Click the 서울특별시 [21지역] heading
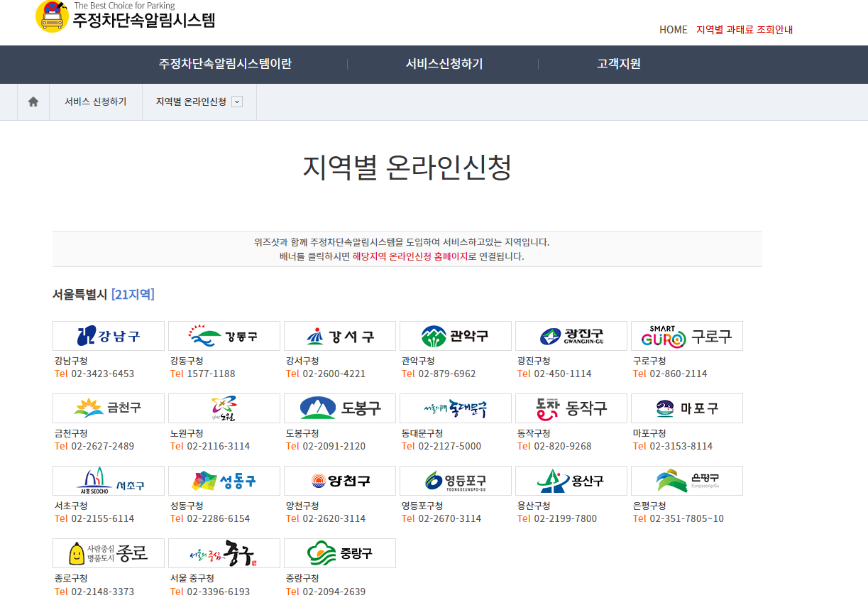The width and height of the screenshot is (868, 615). click(104, 294)
